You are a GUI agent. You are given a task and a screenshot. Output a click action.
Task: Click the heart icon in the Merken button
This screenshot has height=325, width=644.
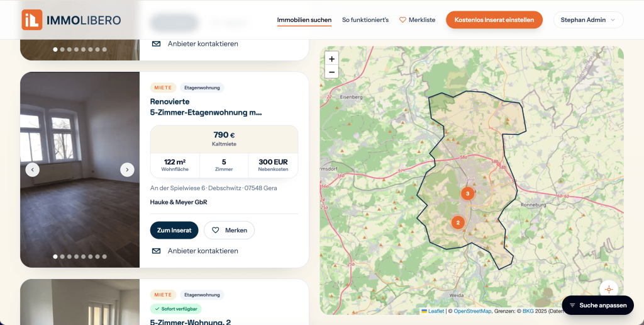[215, 231]
